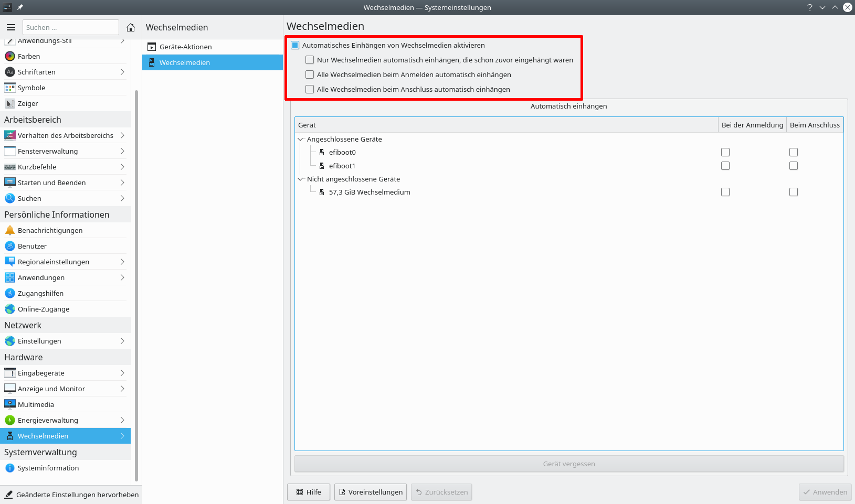
Task: Check efiboot0 Bei der Anmeldung box
Action: coord(725,152)
